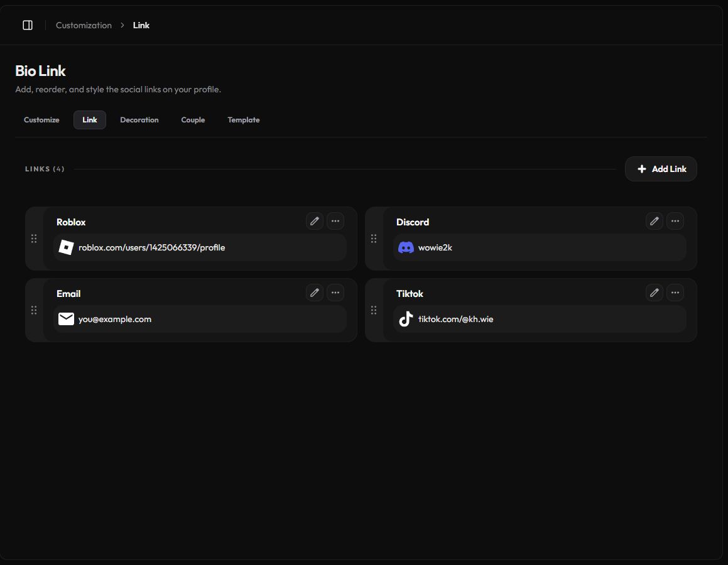Click the Bio Link heading
728x565 pixels.
(40, 71)
